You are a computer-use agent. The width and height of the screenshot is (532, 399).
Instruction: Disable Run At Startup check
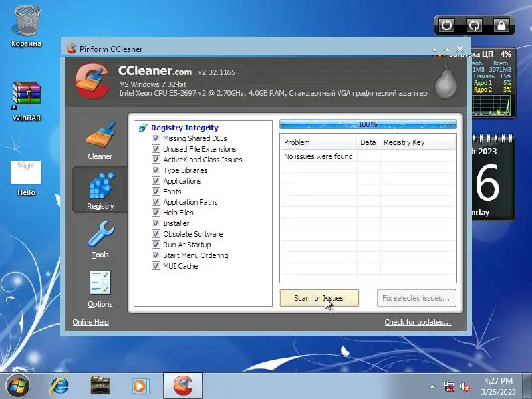[x=156, y=244]
